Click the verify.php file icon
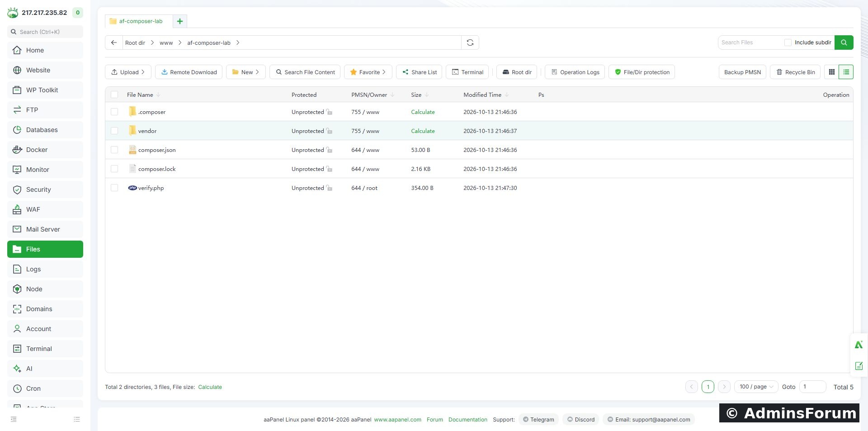Viewport: 868px width, 431px height. pyautogui.click(x=132, y=188)
